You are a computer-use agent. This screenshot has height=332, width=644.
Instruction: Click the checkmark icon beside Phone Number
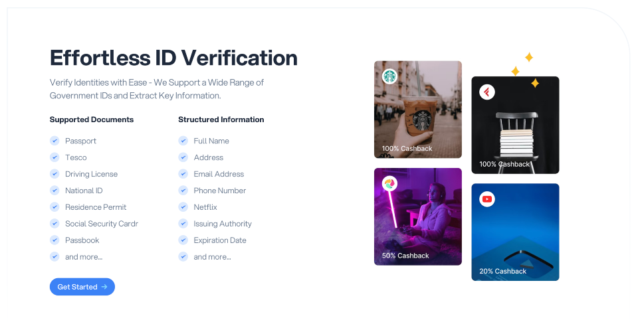pos(183,191)
